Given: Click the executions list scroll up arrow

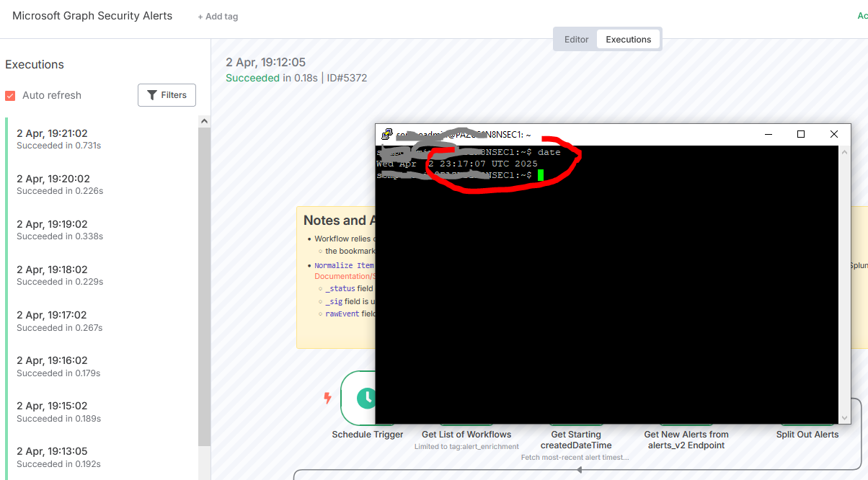Looking at the screenshot, I should click(204, 121).
